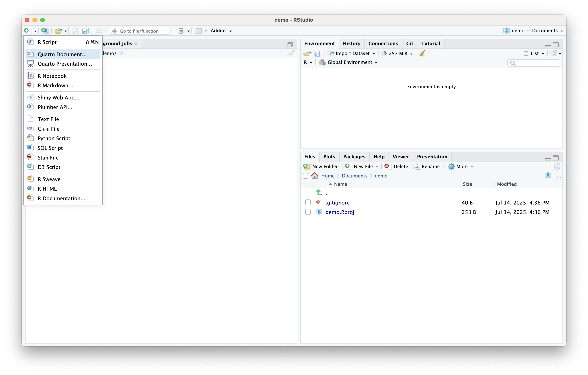Image resolution: width=588 pixels, height=375 pixels.
Task: Click the load workspace folder icon
Action: 307,53
